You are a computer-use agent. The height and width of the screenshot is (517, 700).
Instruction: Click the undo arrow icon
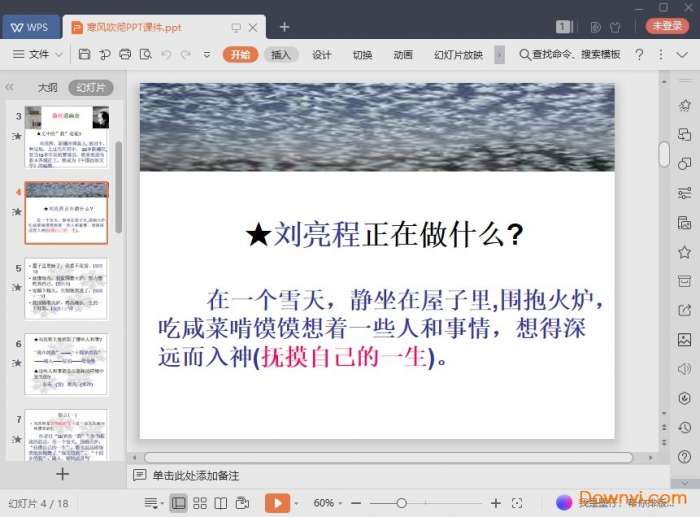click(x=166, y=54)
